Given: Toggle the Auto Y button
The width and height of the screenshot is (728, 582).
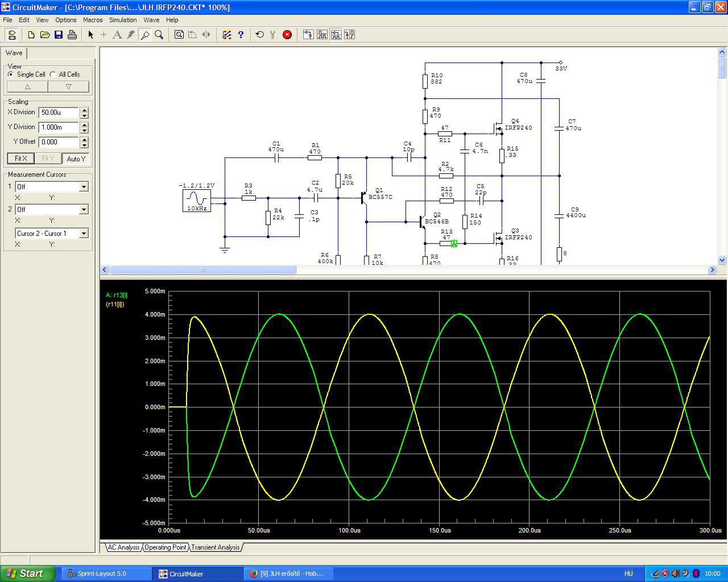Looking at the screenshot, I should tap(76, 159).
